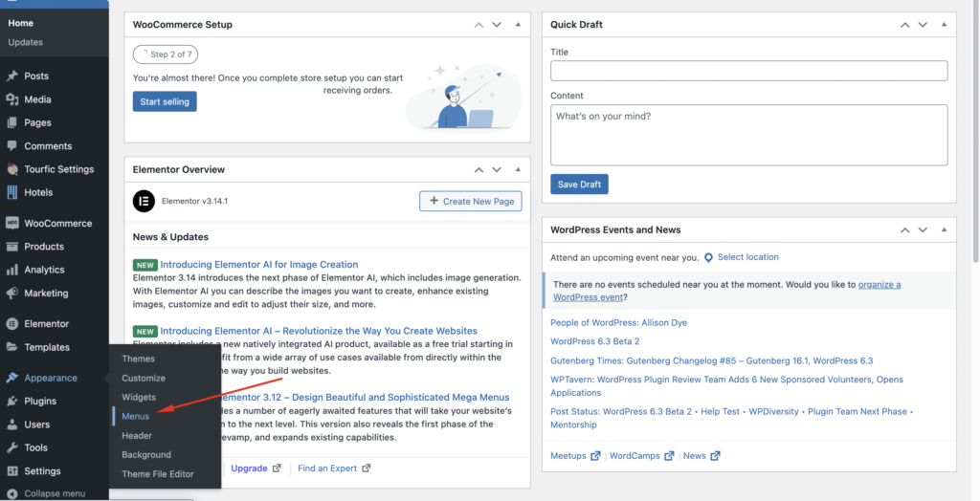Open Background in Appearance submenu
The image size is (980, 501).
point(146,455)
